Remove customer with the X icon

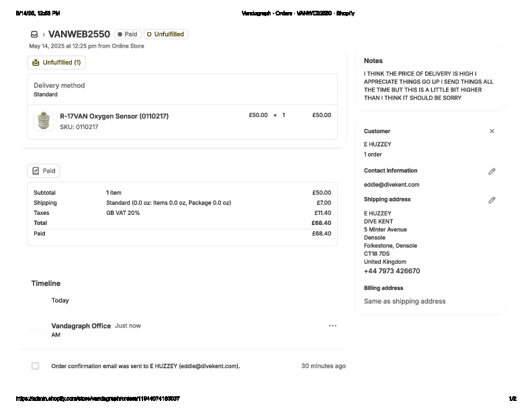tap(492, 132)
